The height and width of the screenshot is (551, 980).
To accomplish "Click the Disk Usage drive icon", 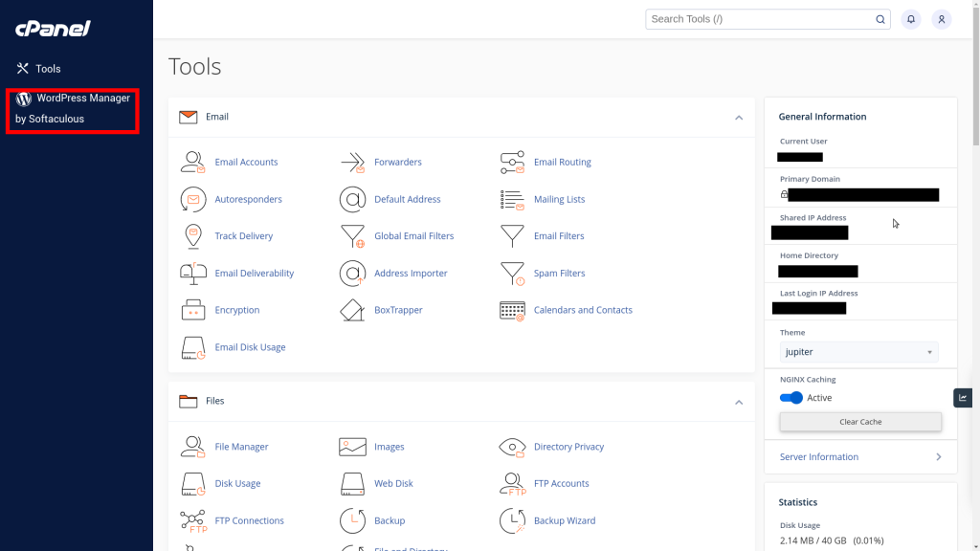I will click(192, 483).
